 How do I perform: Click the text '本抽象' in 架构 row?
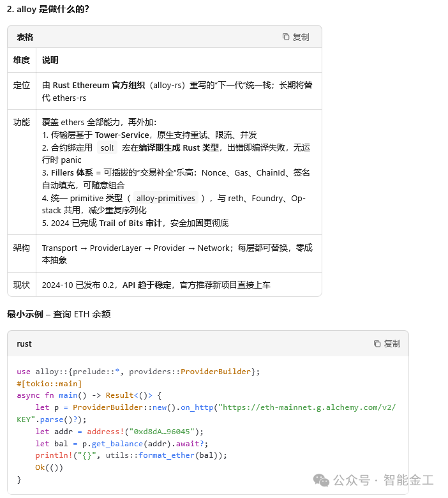[x=54, y=260]
